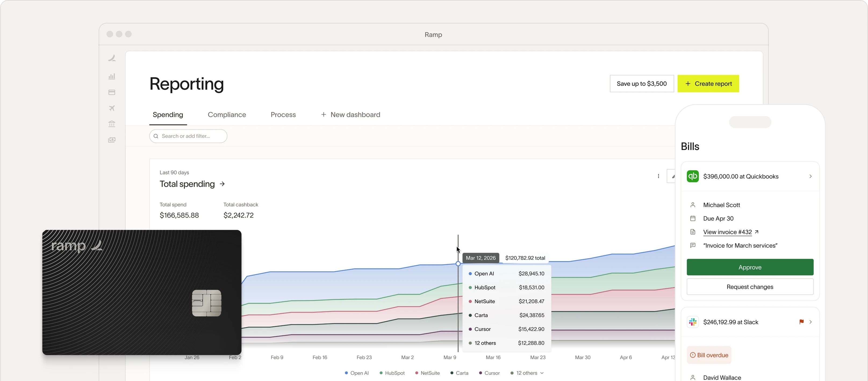The image size is (868, 381).
Task: Switch to the Process tab
Action: 283,115
